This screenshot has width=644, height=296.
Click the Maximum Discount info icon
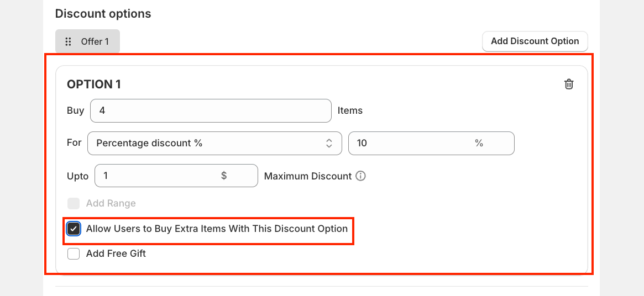(361, 176)
